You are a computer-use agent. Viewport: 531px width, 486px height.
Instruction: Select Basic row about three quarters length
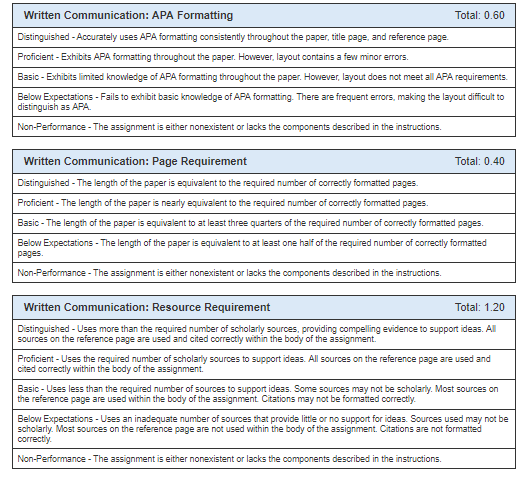(264, 223)
